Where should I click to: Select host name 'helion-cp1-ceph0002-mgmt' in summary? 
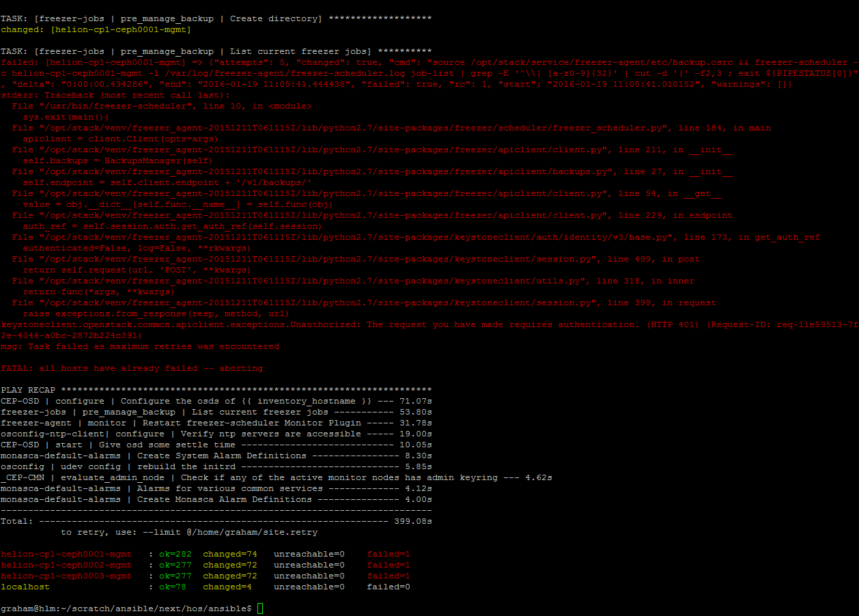click(66, 565)
